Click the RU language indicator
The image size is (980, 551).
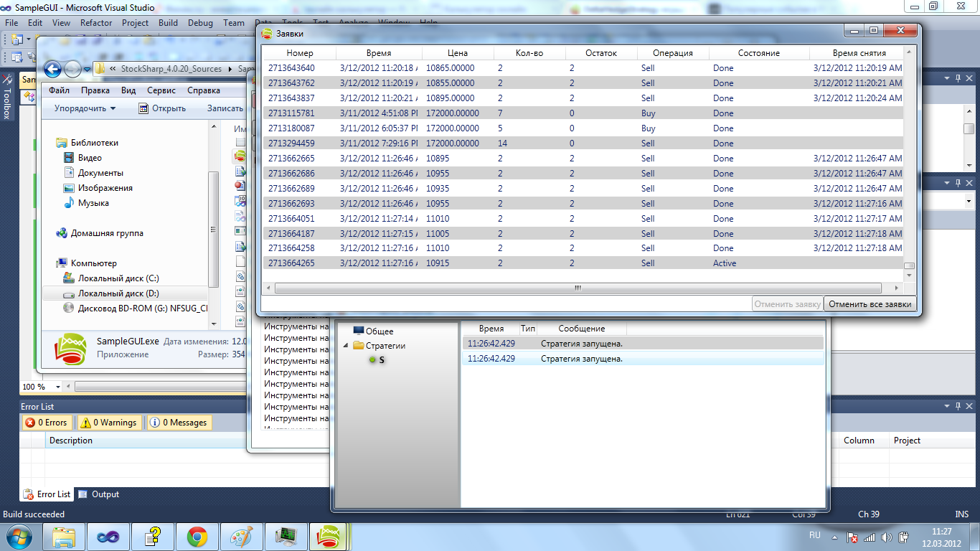click(x=815, y=536)
